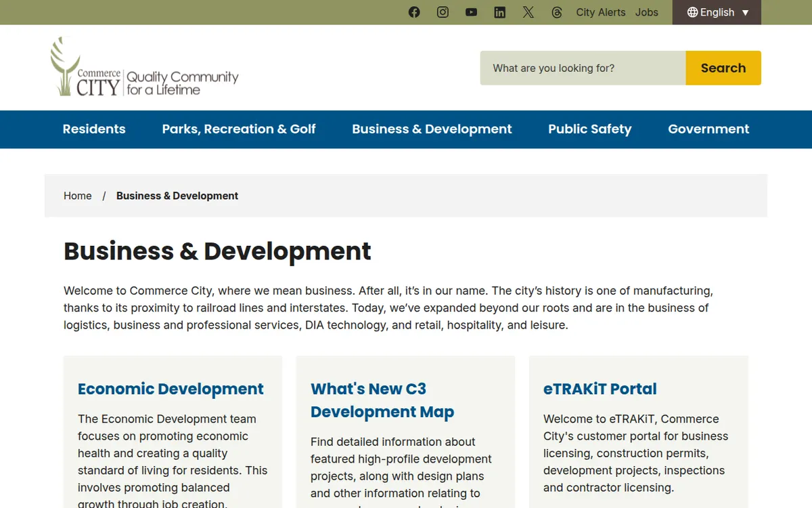Focus the 'What are you looking for?' search field
The width and height of the screenshot is (812, 508).
tap(583, 68)
